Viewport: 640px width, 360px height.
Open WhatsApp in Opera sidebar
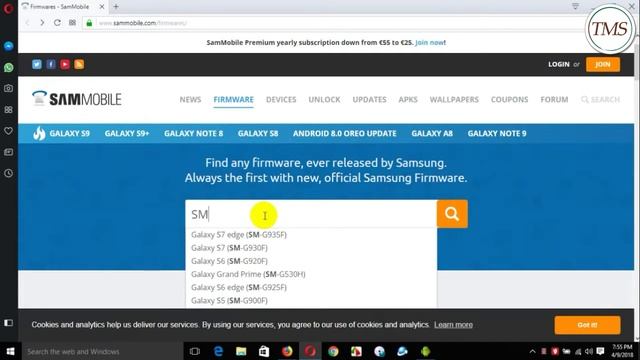click(9, 67)
